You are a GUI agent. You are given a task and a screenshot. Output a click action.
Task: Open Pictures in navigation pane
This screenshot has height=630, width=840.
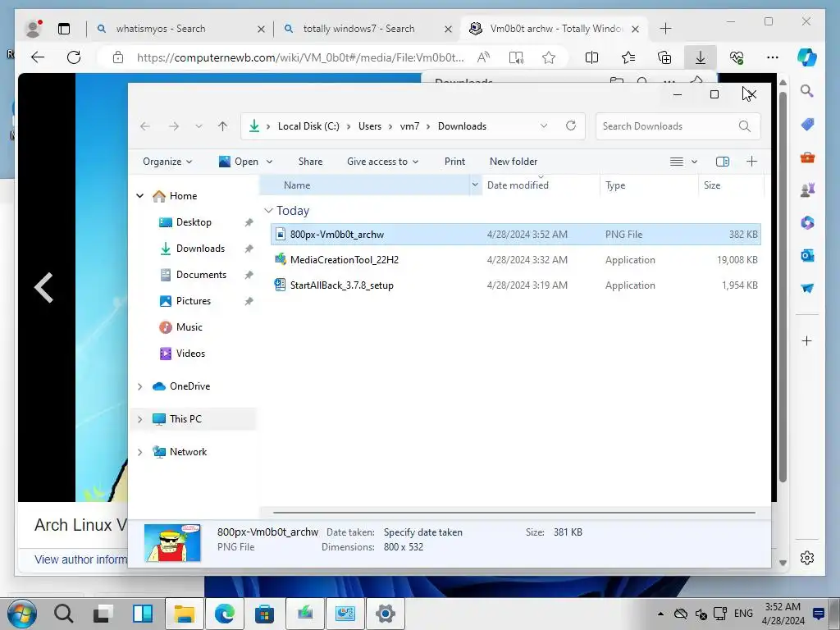coord(193,300)
